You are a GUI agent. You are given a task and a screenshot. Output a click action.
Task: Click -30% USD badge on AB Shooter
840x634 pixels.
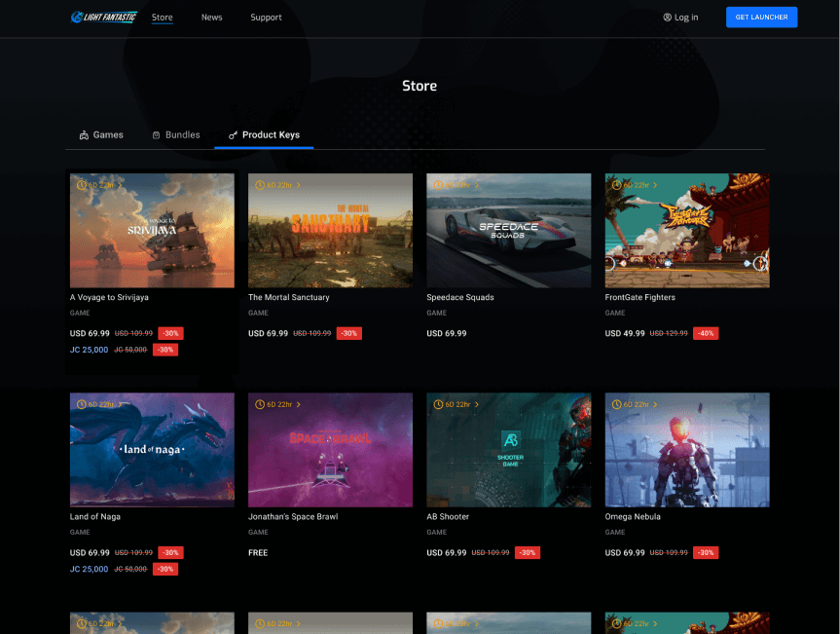click(x=528, y=552)
